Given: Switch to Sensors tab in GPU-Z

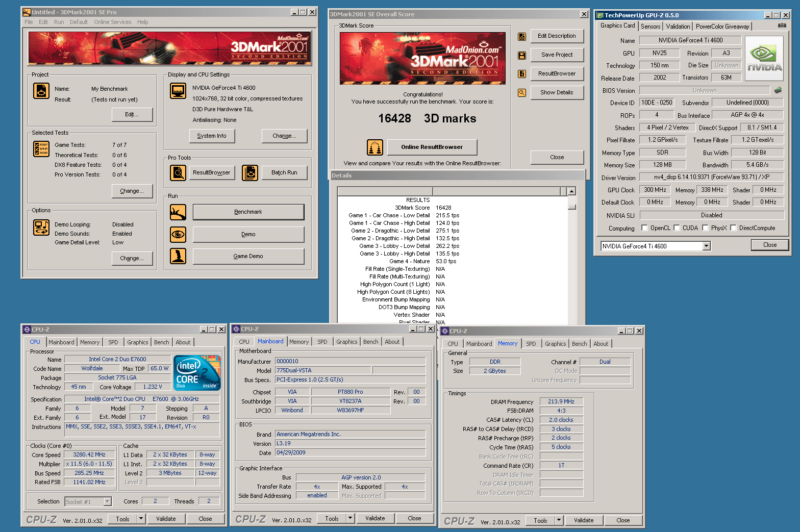Looking at the screenshot, I should [651, 27].
